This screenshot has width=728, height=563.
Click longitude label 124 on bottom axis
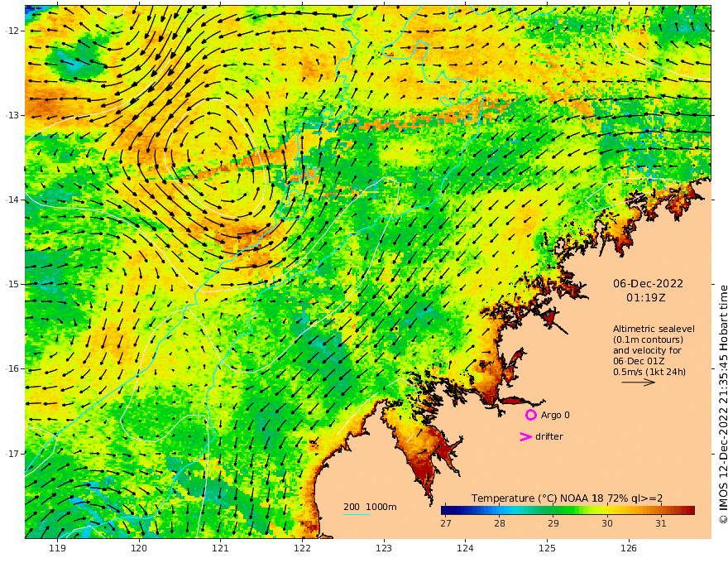click(x=465, y=549)
